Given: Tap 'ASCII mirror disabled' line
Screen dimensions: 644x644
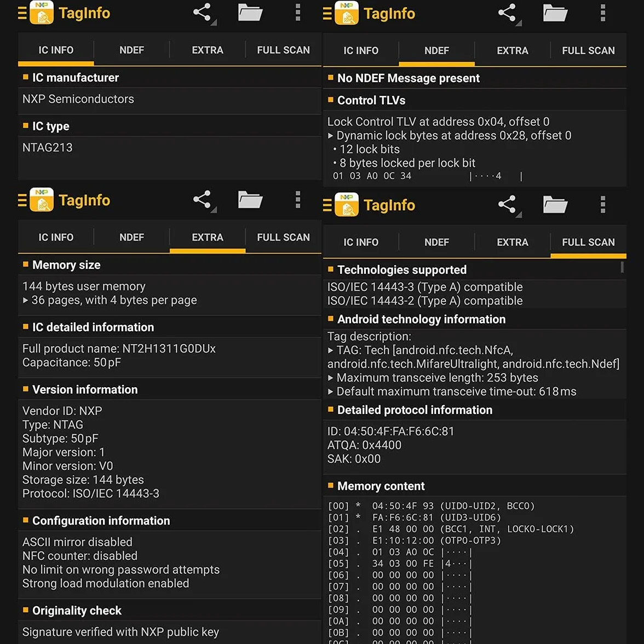Looking at the screenshot, I should [x=77, y=542].
